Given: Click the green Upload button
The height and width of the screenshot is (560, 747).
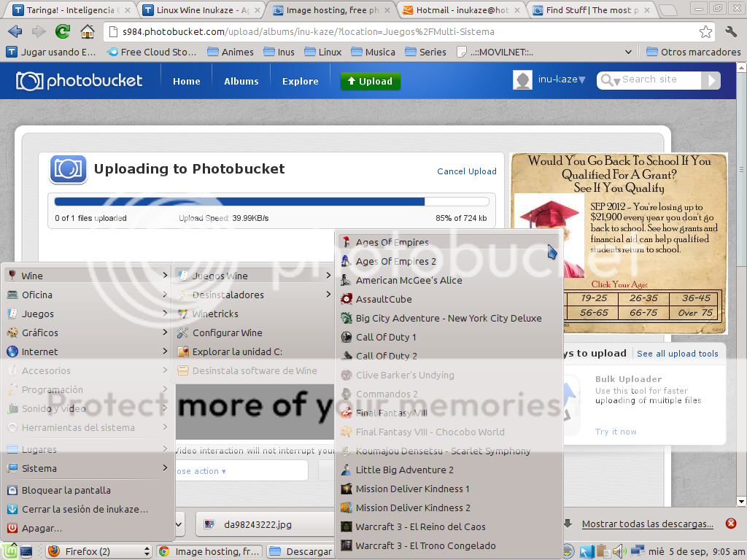Looking at the screenshot, I should coord(370,81).
